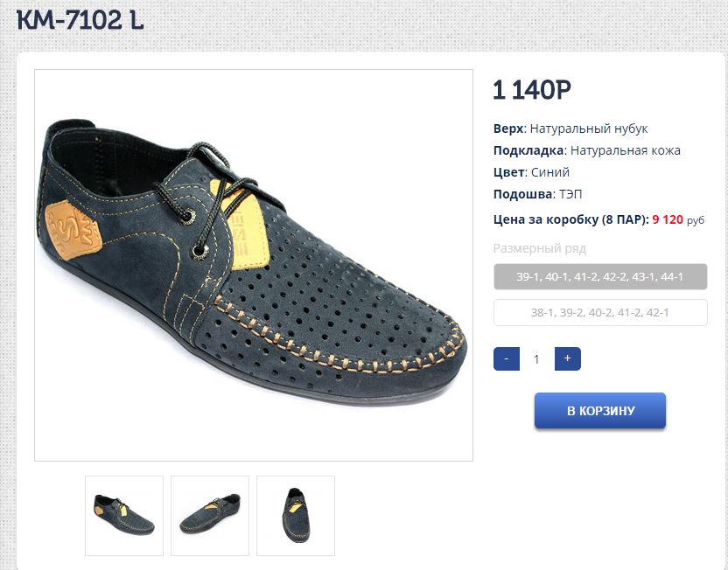Click the Цена за коробку (8 ПАР) label

click(x=570, y=219)
